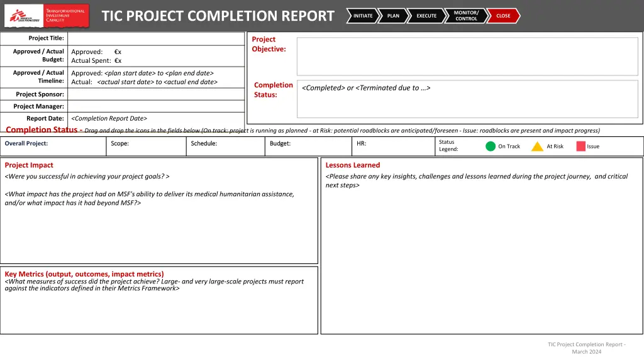Click the Completed or Terminated status box
This screenshot has height=362, width=644.
pos(467,99)
